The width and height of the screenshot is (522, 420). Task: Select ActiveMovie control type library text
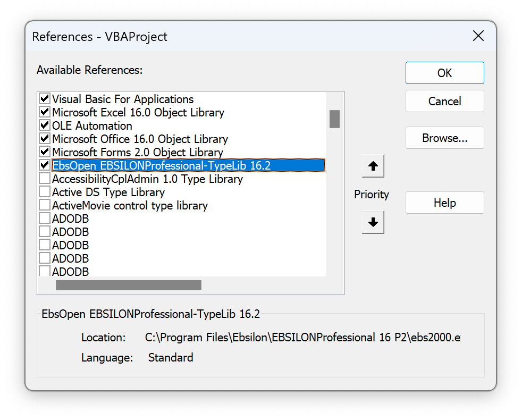pyautogui.click(x=130, y=206)
